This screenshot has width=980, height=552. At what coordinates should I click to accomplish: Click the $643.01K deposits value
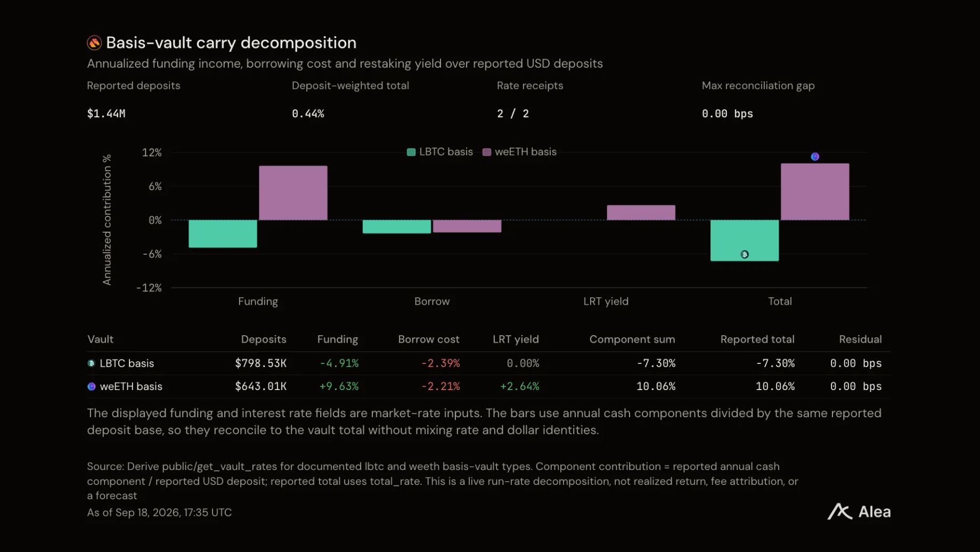[260, 386]
